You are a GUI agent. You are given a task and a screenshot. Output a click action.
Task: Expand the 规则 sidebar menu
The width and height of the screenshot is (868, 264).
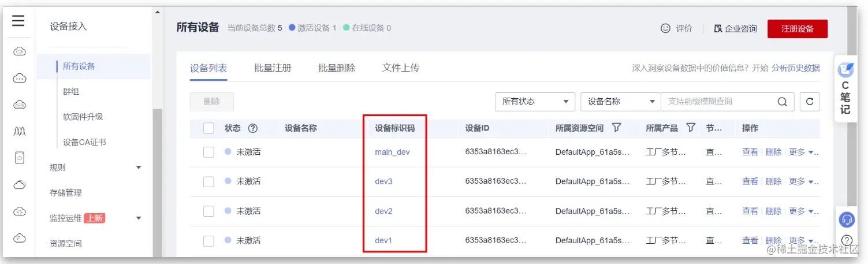(139, 168)
